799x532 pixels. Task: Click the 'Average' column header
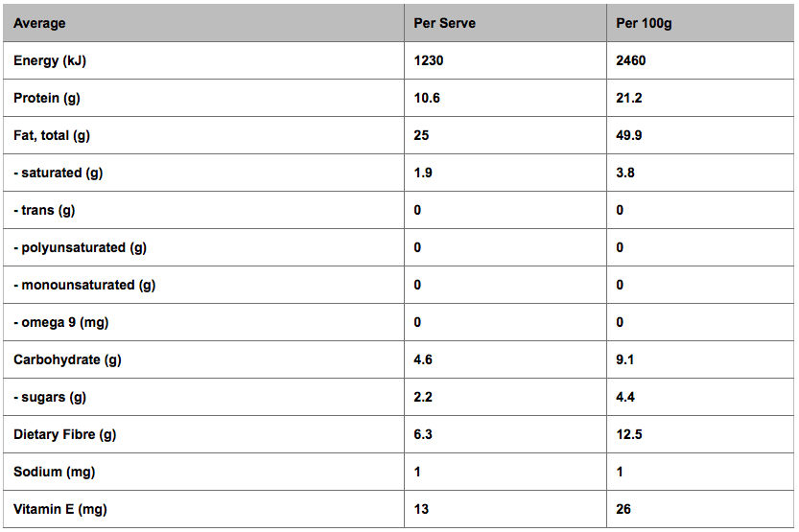[39, 23]
